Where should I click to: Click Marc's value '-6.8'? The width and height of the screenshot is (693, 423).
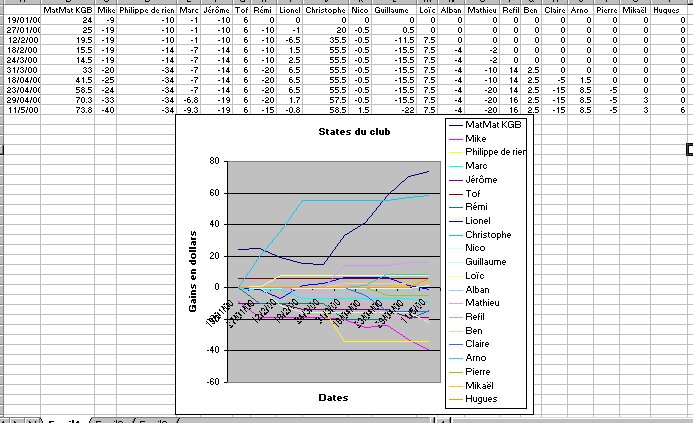tap(189, 100)
